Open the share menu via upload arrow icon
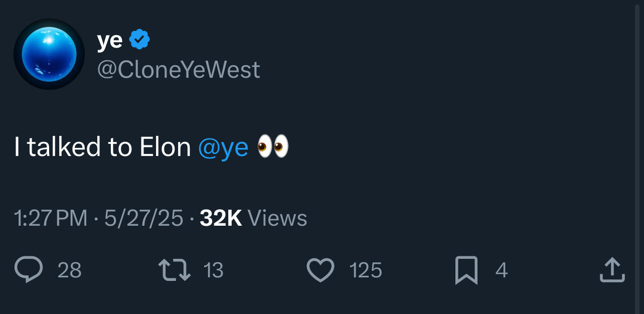 (612, 270)
